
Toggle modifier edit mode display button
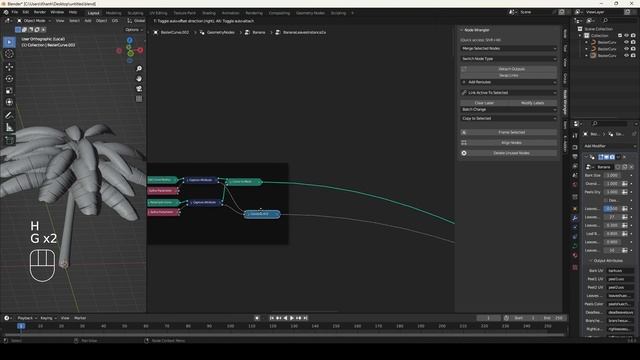pos(601,157)
